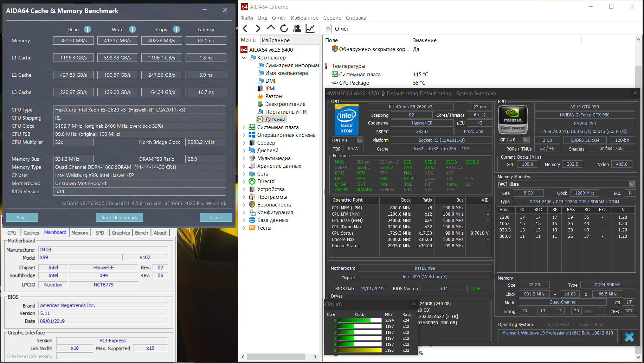This screenshot has width=644, height=363.
Task: Click the info icon next to Write
Action: click(x=133, y=29)
